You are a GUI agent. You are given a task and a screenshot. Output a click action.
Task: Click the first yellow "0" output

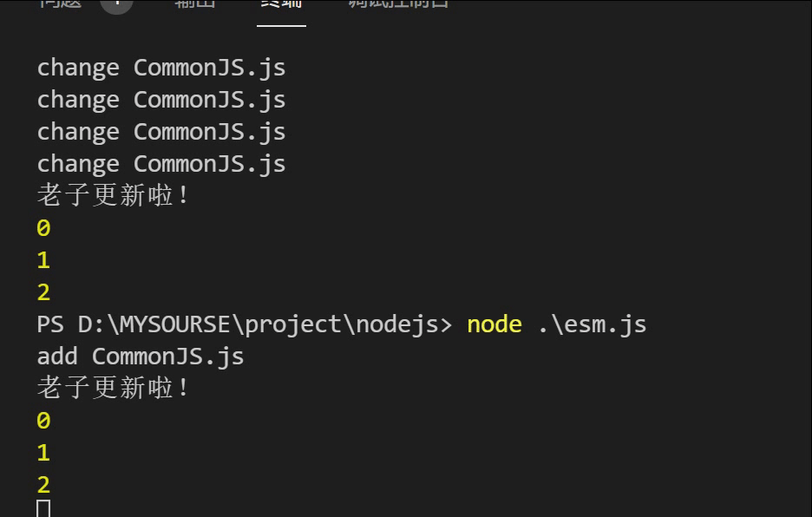point(43,228)
